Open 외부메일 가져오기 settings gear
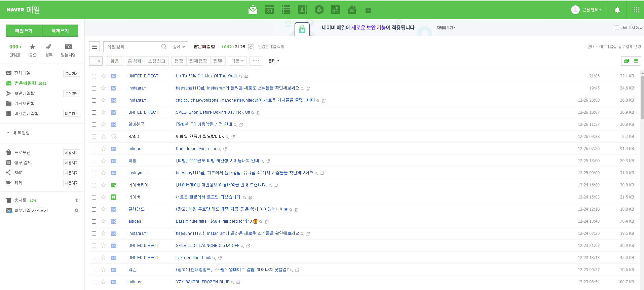Image resolution: width=644 pixels, height=290 pixels. 76,210
